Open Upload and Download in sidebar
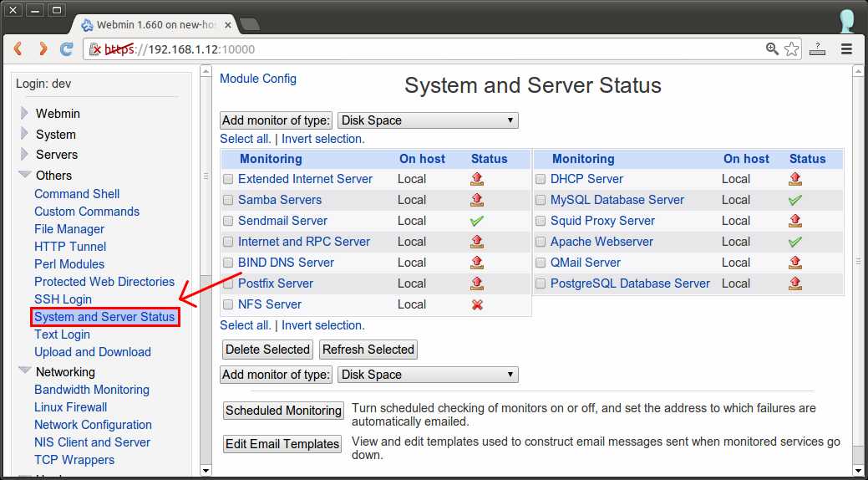 pyautogui.click(x=93, y=352)
